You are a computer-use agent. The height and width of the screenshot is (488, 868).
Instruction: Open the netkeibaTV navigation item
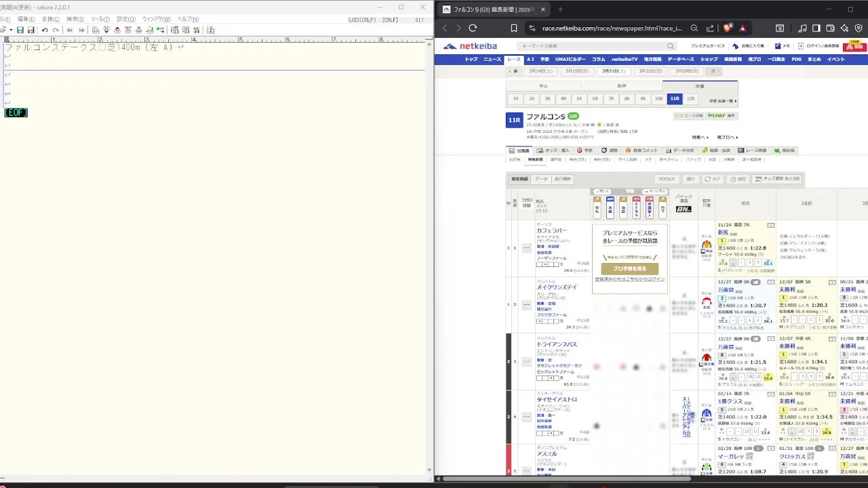tap(625, 60)
